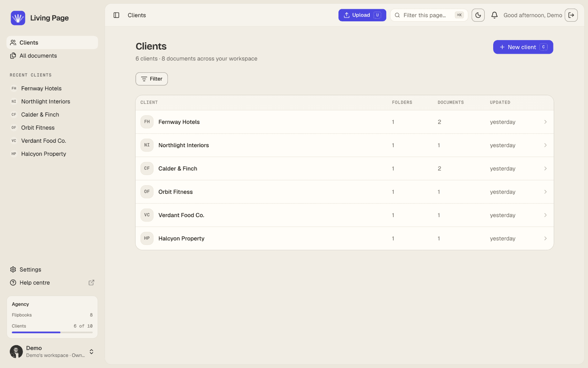The height and width of the screenshot is (368, 588).
Task: Create a New client
Action: pos(523,47)
